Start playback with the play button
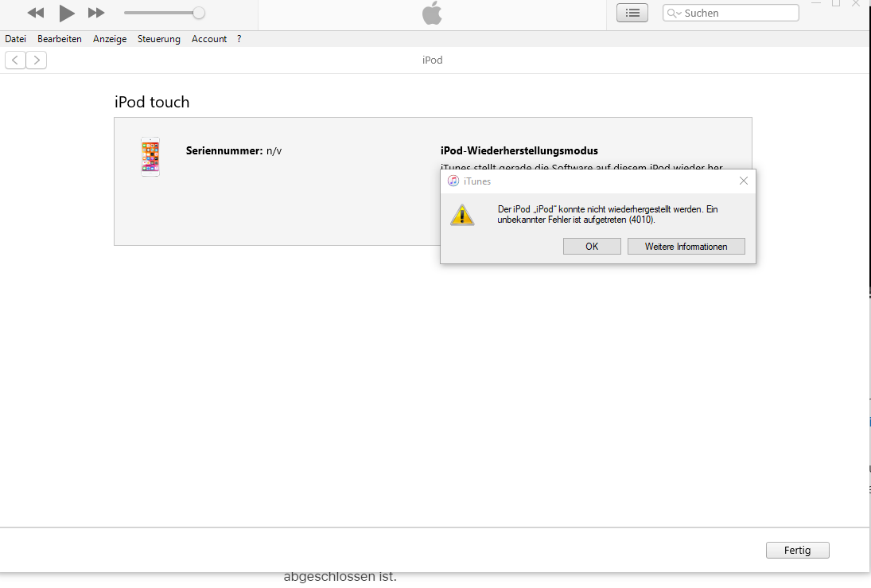The width and height of the screenshot is (871, 588). click(x=67, y=13)
